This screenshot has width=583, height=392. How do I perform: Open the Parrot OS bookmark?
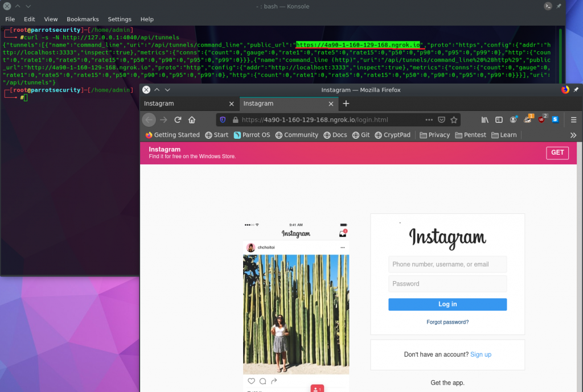[252, 135]
